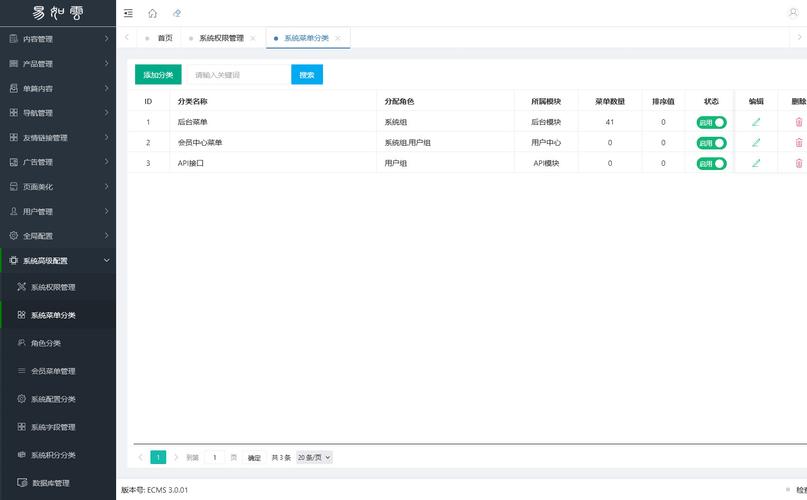
Task: Click the eraser clear-cache icon
Action: click(x=177, y=13)
